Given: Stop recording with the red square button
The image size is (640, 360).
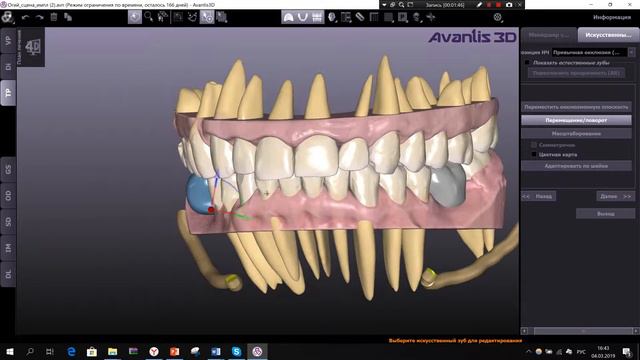Looking at the screenshot, I should click(499, 5).
